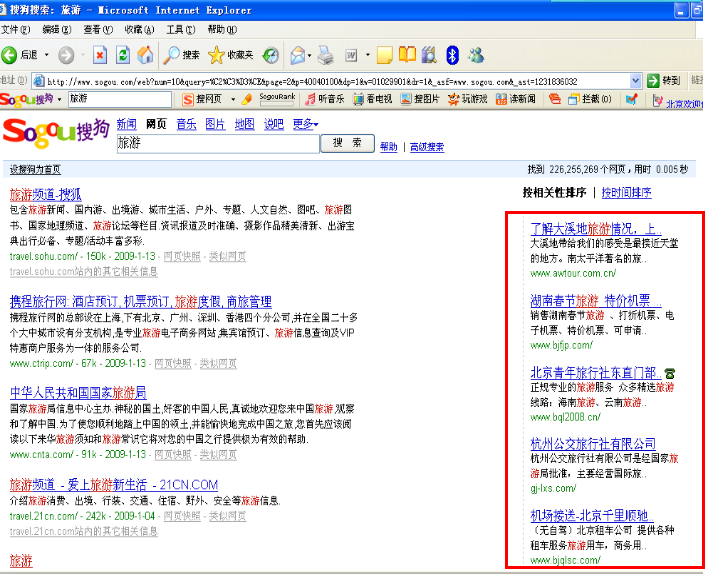Screen dimensions: 705x575
Task: Open the Forward button dropdown arrow
Action: [x=83, y=55]
